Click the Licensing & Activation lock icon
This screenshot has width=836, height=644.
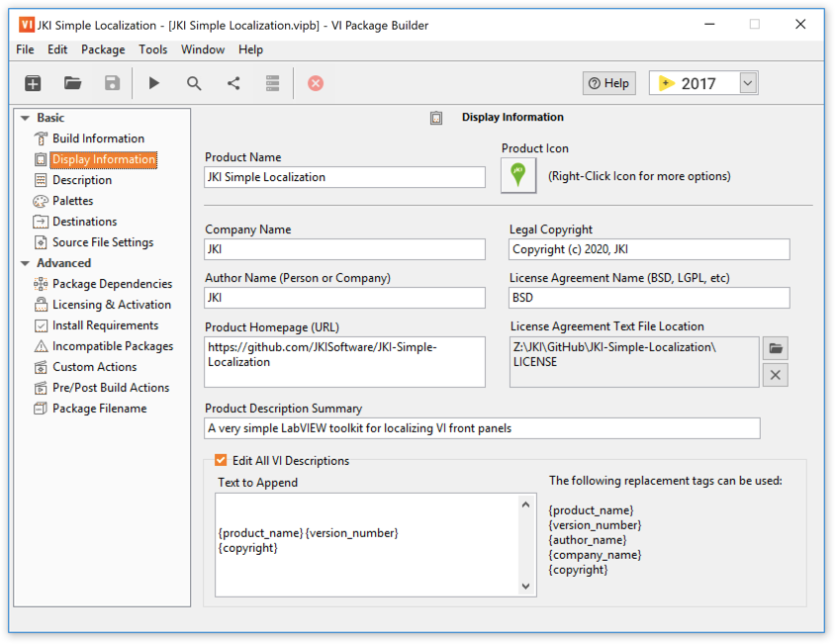point(41,305)
